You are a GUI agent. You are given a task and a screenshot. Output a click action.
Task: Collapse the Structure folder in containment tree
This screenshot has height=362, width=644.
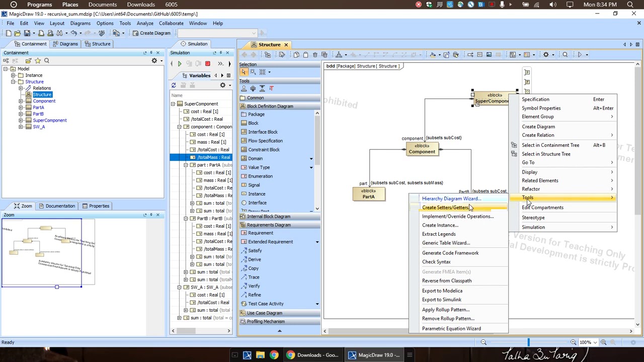click(x=14, y=82)
